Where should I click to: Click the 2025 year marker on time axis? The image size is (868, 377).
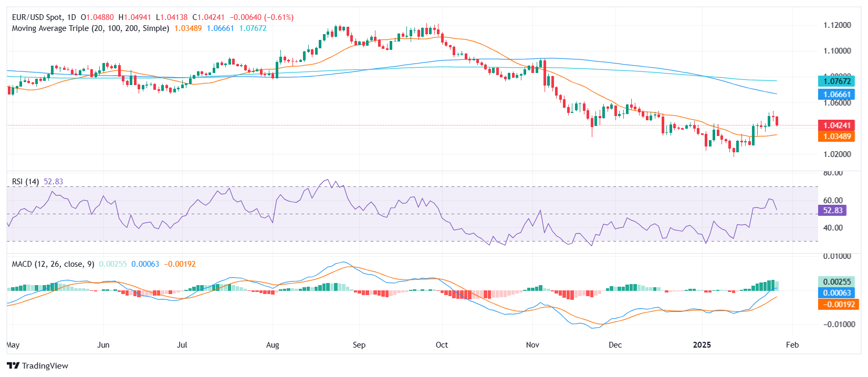[x=702, y=345]
